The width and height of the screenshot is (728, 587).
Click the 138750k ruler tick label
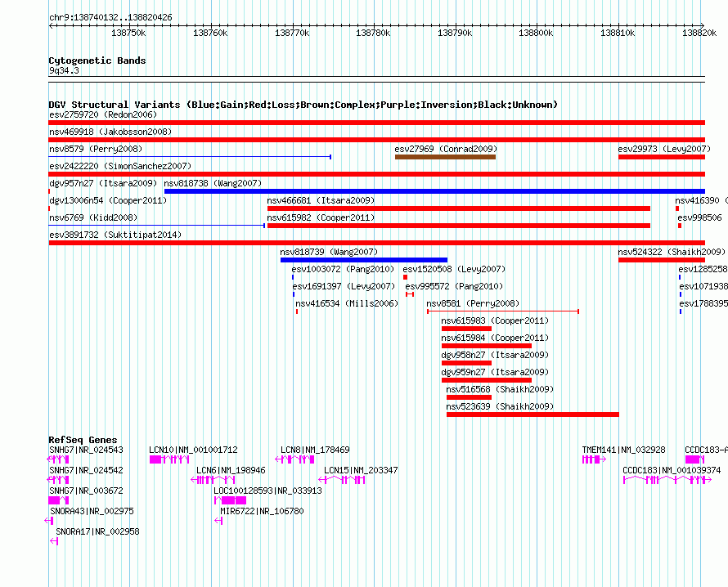128,33
